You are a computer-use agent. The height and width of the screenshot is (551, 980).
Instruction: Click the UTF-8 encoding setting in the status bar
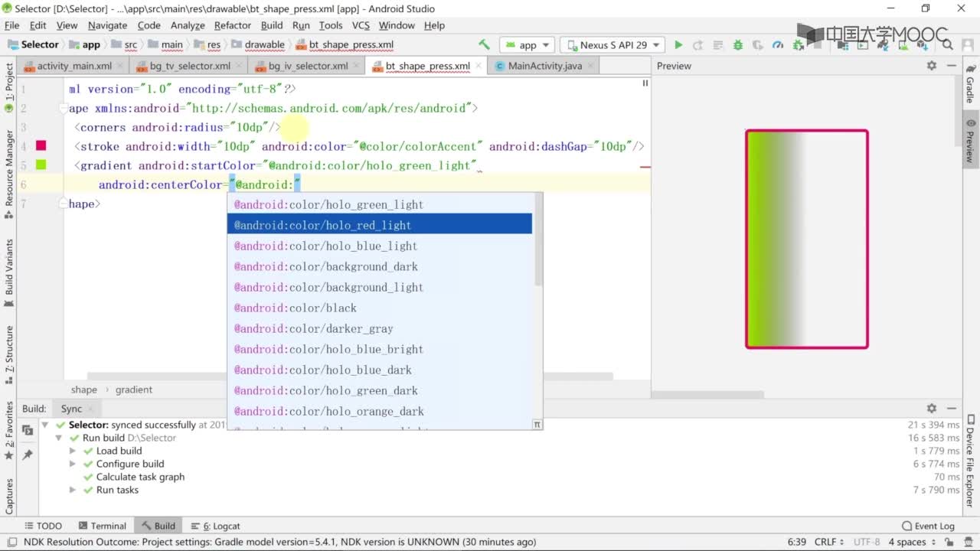(x=867, y=542)
